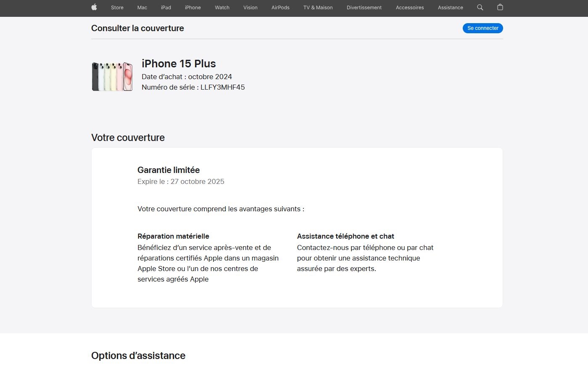Viewport: 588px width, 367px height.
Task: Click the iPhone 15 Plus product image
Action: point(112,76)
